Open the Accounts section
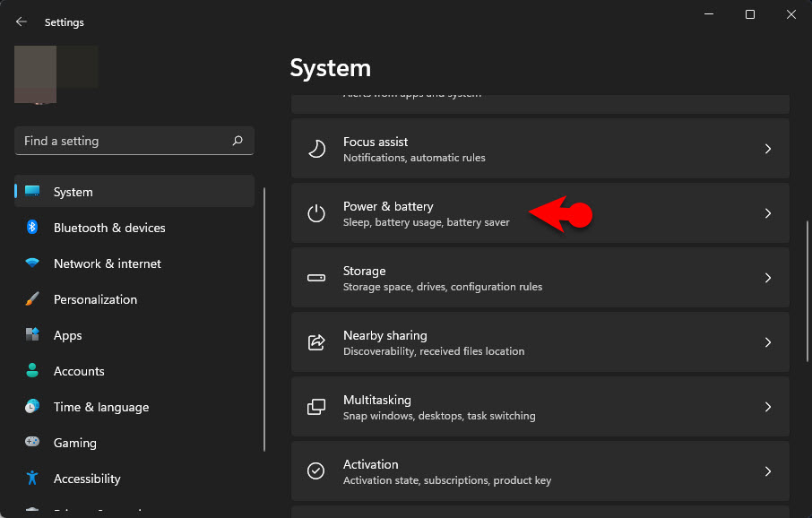 point(79,371)
